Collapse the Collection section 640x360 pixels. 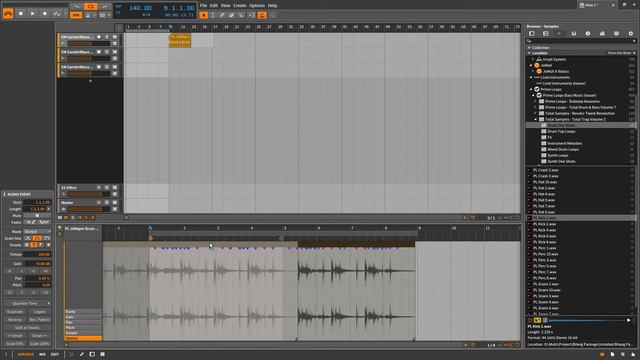[529, 48]
